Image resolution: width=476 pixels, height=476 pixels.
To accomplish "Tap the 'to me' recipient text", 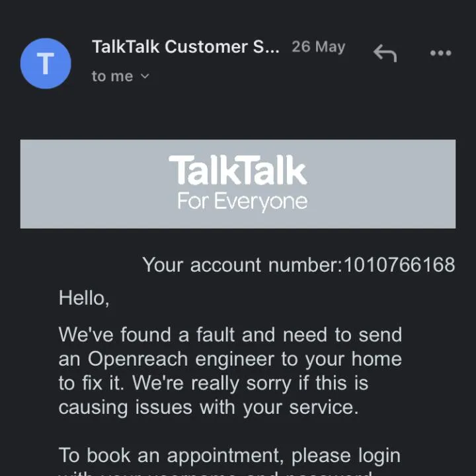I will (x=112, y=76).
